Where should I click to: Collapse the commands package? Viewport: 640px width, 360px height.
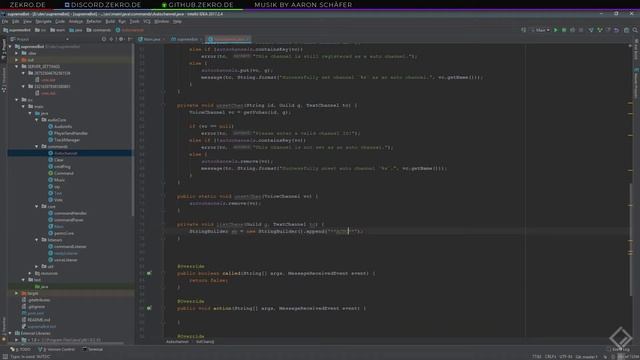(37, 147)
